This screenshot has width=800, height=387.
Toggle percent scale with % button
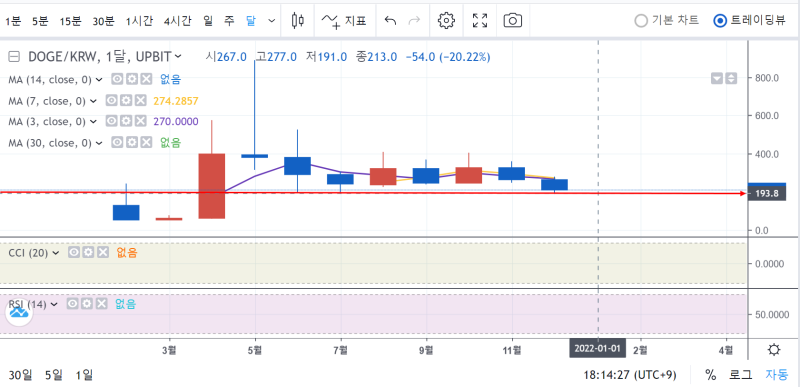pos(710,375)
